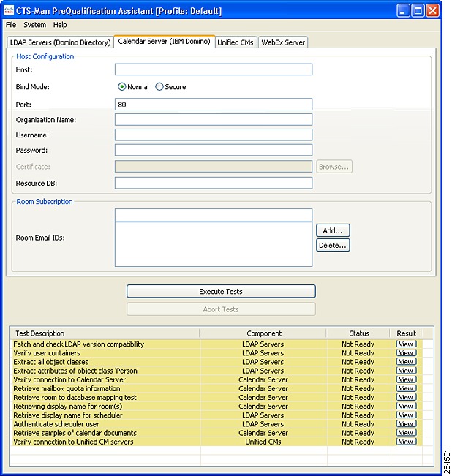The image size is (452, 476).
Task: View result for Verify connection to Unified CM
Action: click(x=406, y=442)
